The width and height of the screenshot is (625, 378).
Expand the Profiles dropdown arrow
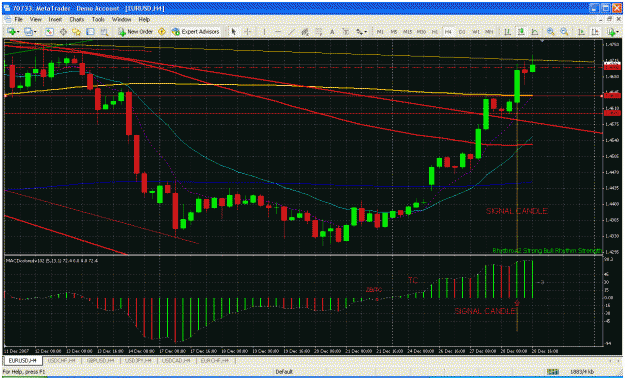[x=35, y=32]
